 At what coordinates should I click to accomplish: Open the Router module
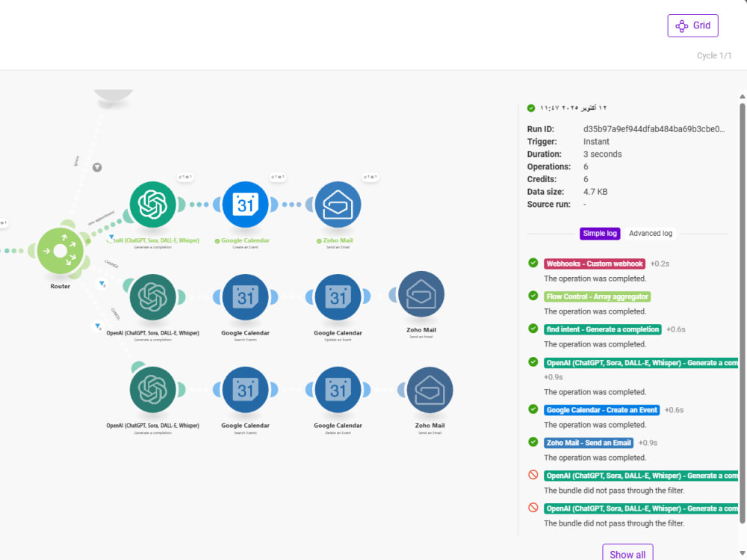(x=60, y=251)
